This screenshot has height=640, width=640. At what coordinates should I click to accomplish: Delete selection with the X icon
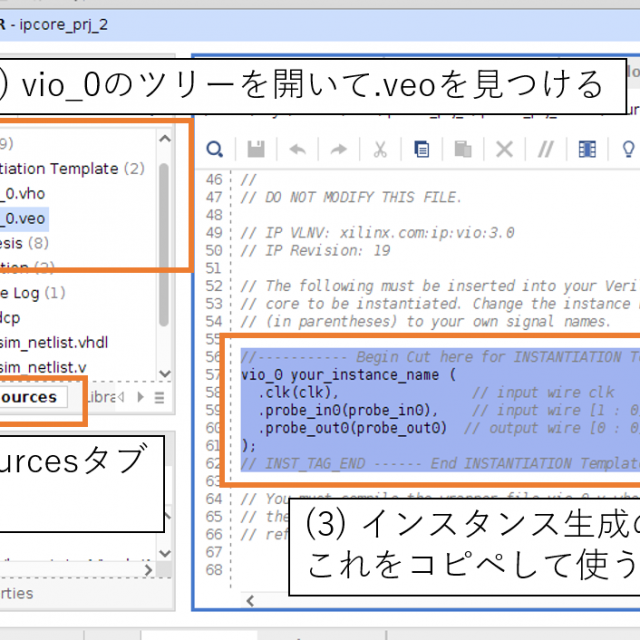pyautogui.click(x=505, y=149)
